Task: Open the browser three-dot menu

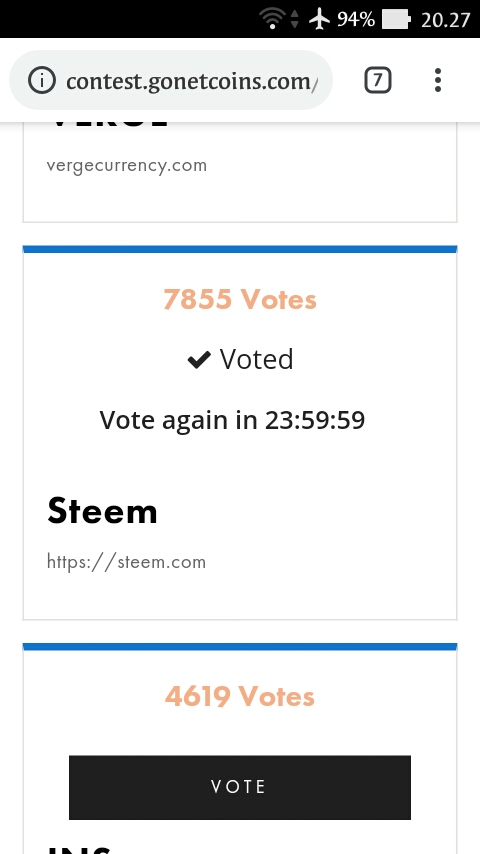Action: 438,81
